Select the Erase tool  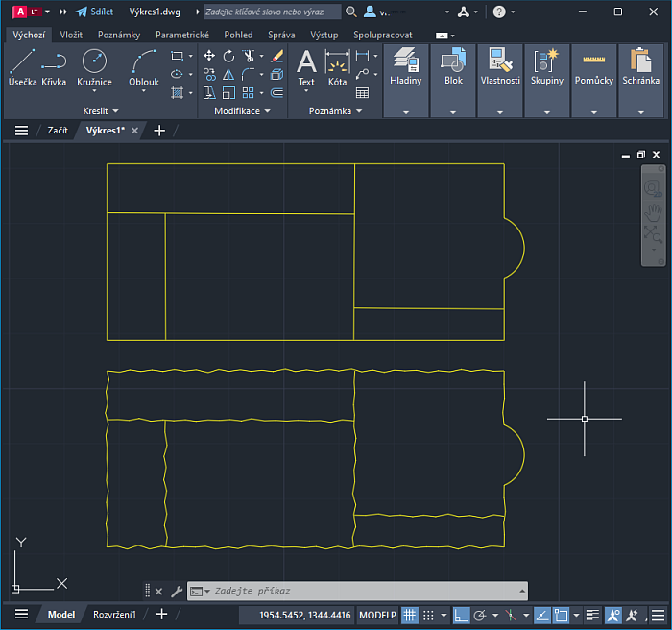tap(277, 56)
